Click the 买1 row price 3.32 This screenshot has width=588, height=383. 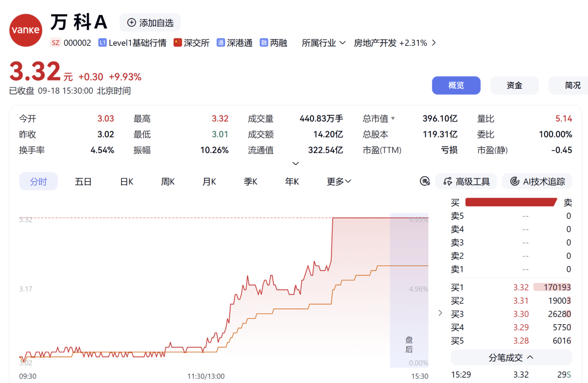click(x=521, y=287)
